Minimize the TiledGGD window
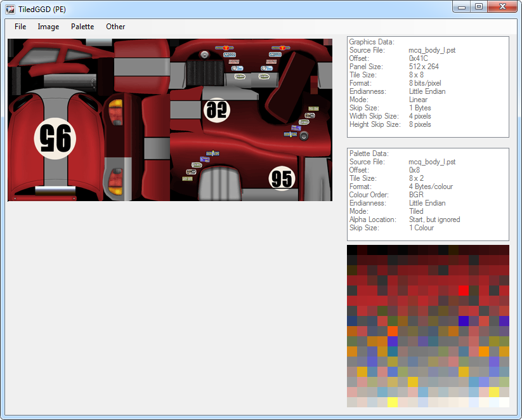Image resolution: width=522 pixels, height=420 pixels. [462, 7]
